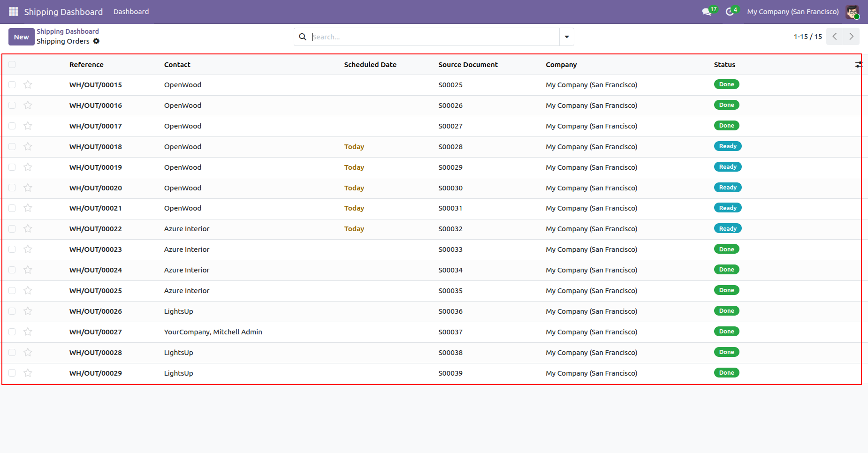Open the column settings adjust icon
The width and height of the screenshot is (868, 453).
(858, 65)
